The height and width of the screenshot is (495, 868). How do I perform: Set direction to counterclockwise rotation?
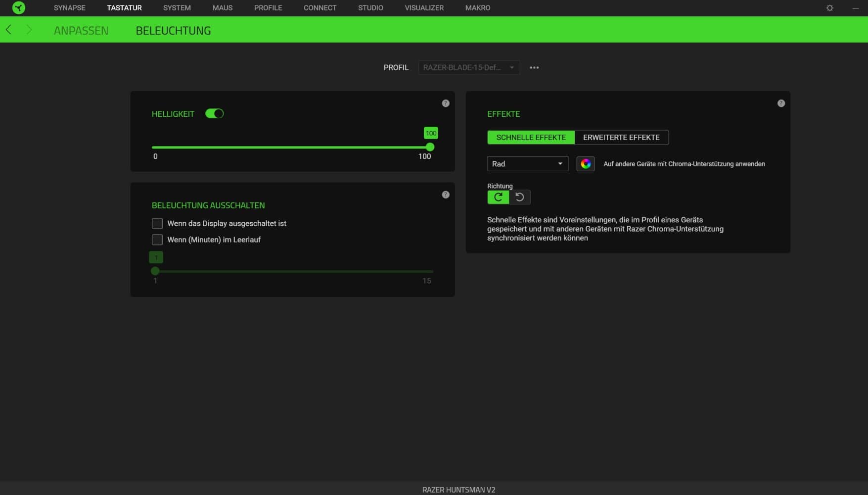(520, 197)
